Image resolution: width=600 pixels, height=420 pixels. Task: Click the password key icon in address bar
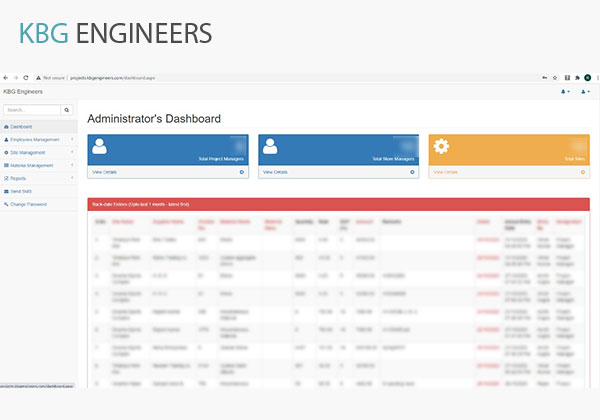click(545, 78)
